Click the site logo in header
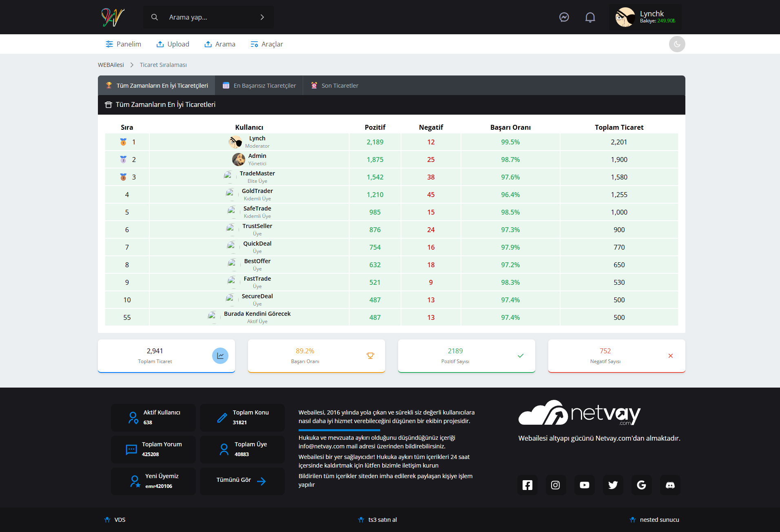The image size is (780, 532). 113,17
